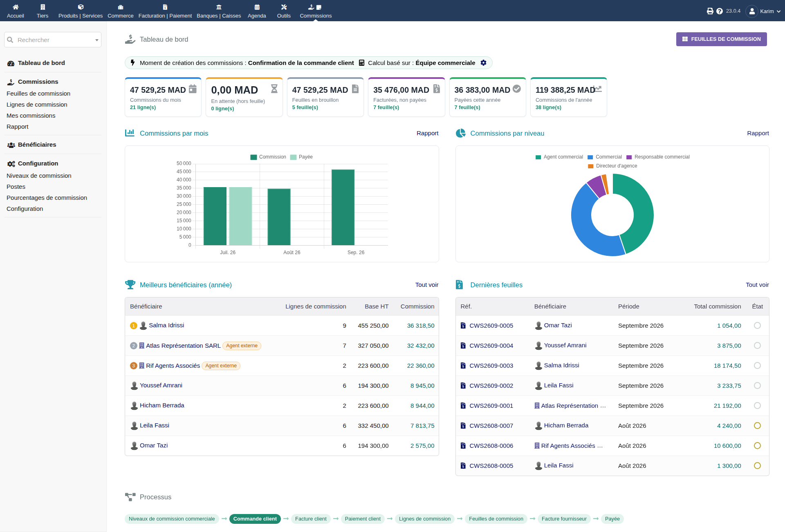Open the CWS2609-0005 sheet file icon
The image size is (785, 532).
pos(463,326)
